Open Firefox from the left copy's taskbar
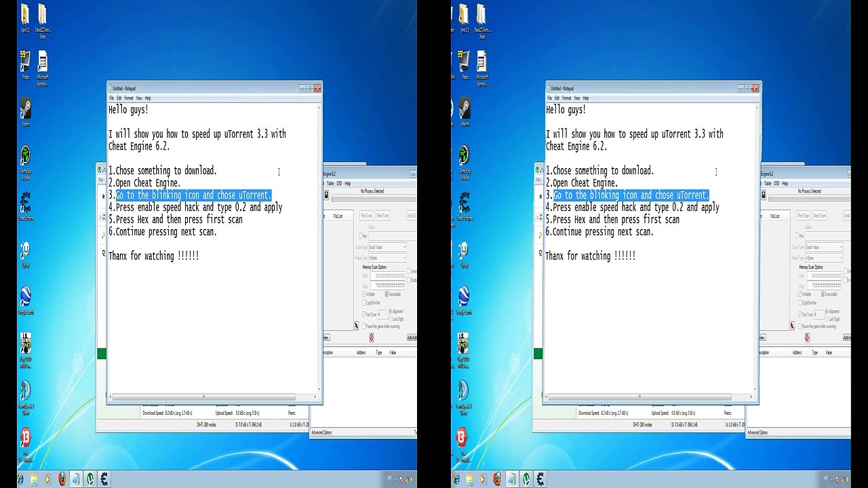Viewport: 868px width, 488px height. pos(62,479)
